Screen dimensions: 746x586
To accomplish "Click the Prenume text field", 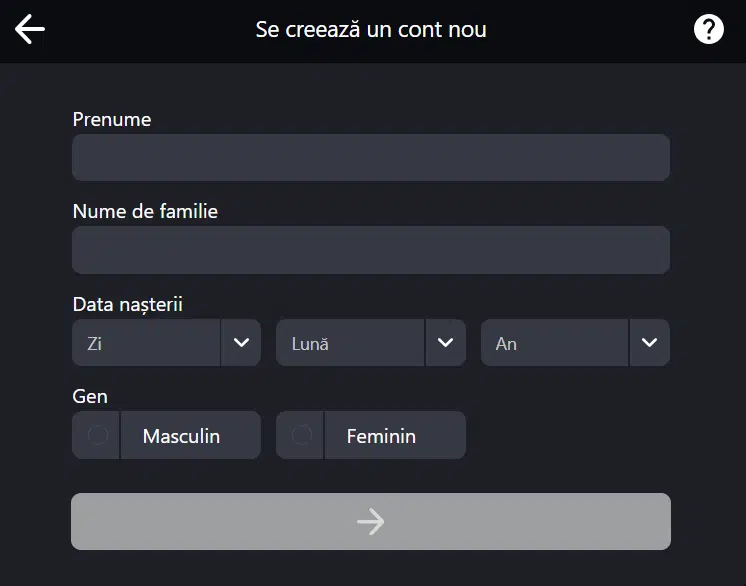I will coord(371,157).
